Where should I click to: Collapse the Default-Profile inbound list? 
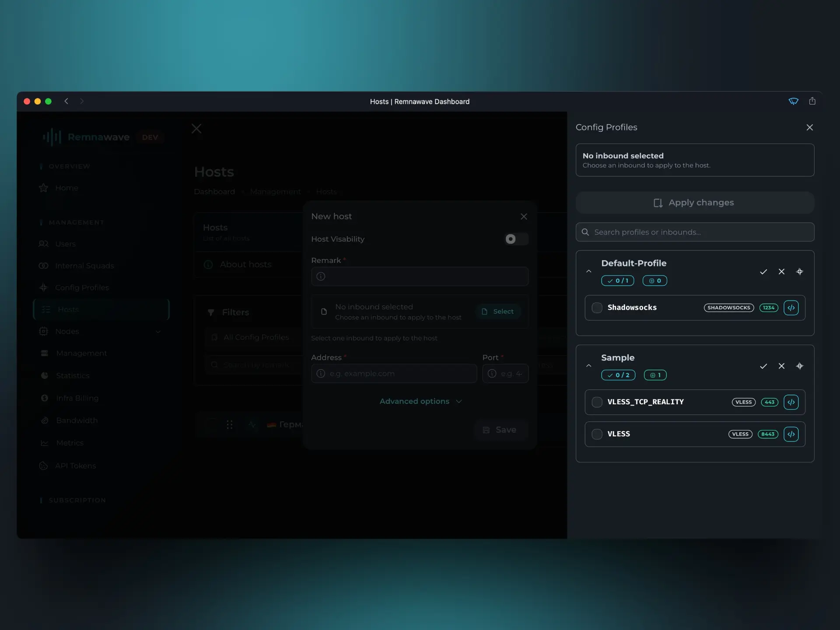[588, 271]
